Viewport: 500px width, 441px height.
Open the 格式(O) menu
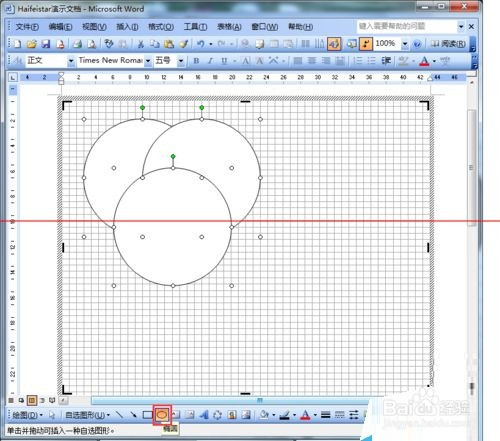coord(161,27)
